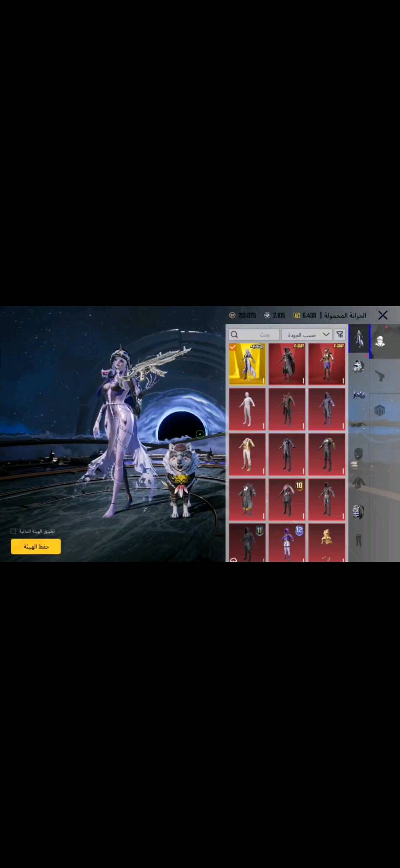Expand the sort-by-quality dropdown
Viewport: 400px width, 868px height.
coord(307,335)
